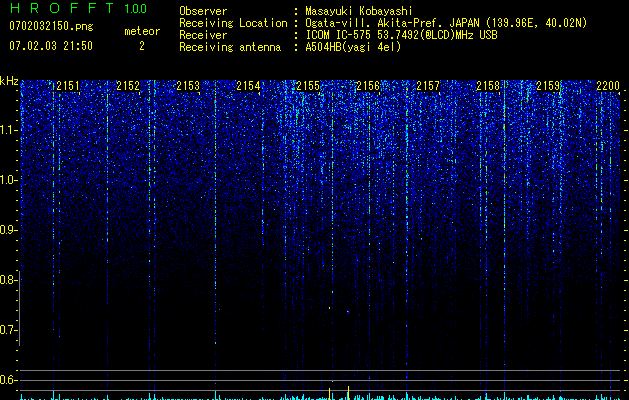
Task: Click the 2155 time marker
Action: (308, 86)
